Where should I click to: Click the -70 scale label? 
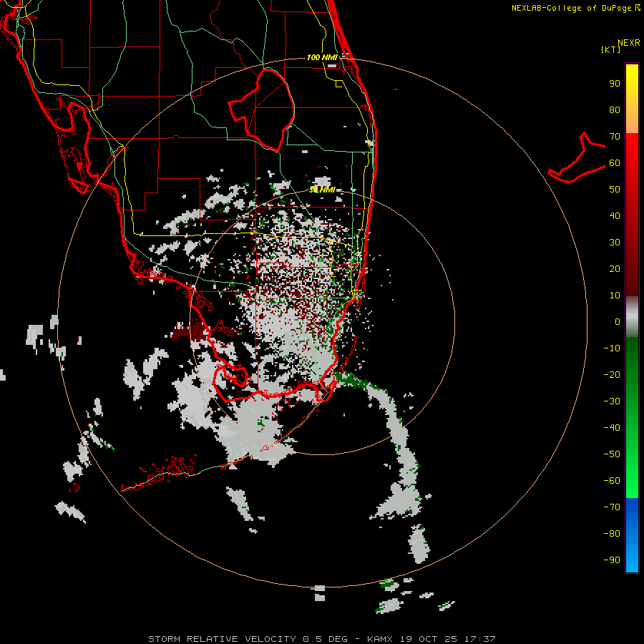612,507
